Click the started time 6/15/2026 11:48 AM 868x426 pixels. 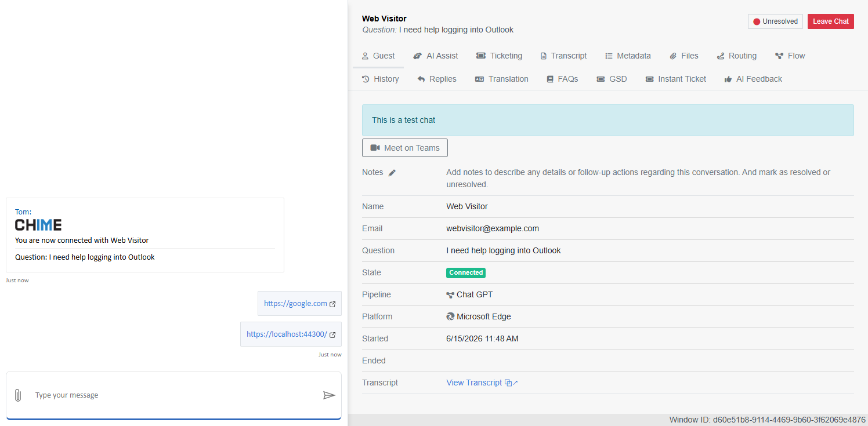pos(482,338)
